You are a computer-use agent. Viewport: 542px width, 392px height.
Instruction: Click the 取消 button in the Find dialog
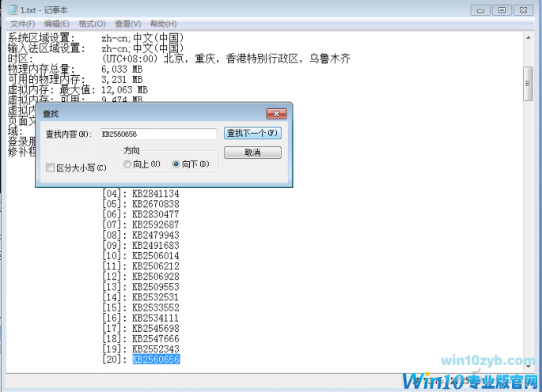tap(252, 153)
